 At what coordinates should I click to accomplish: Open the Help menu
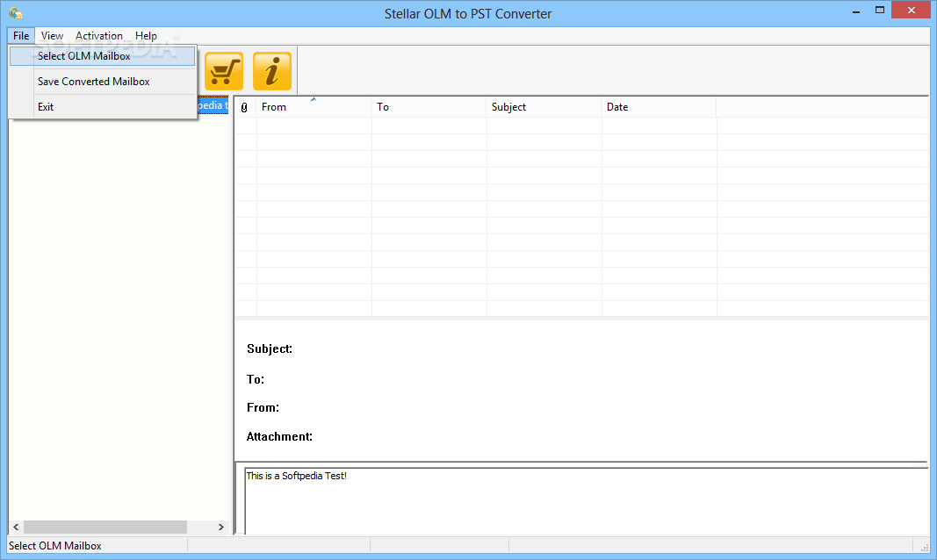(x=146, y=36)
